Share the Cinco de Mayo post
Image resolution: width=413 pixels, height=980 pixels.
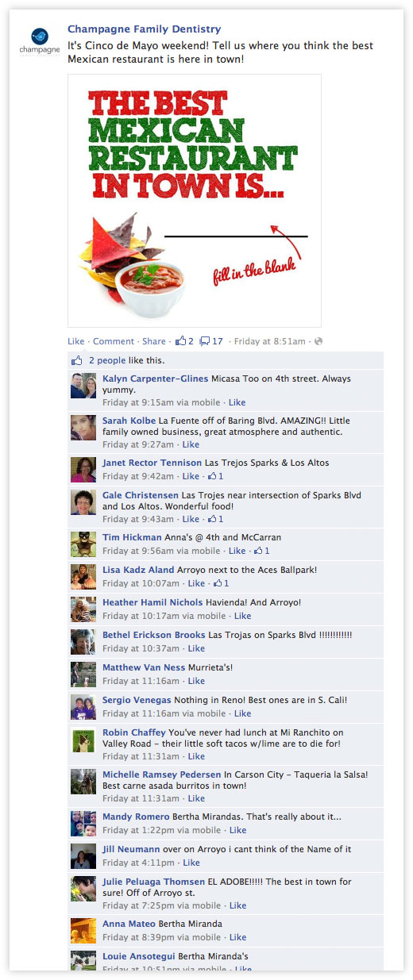[154, 341]
